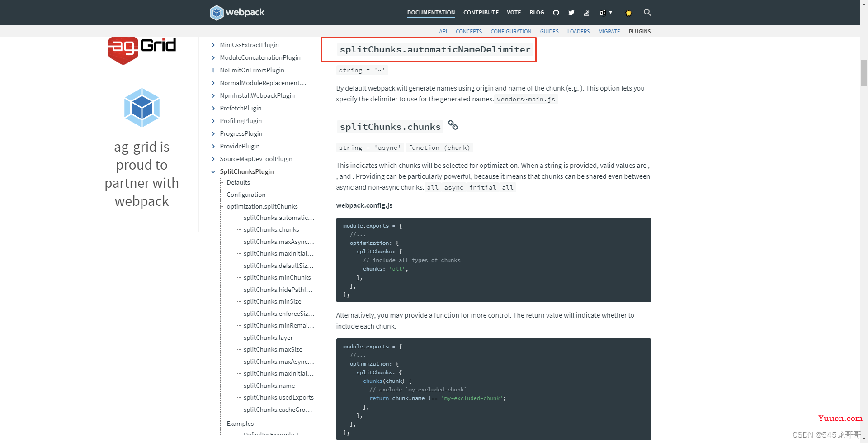The height and width of the screenshot is (443, 868).
Task: Click the anchor link icon beside splitChunks.chunks
Action: [453, 125]
